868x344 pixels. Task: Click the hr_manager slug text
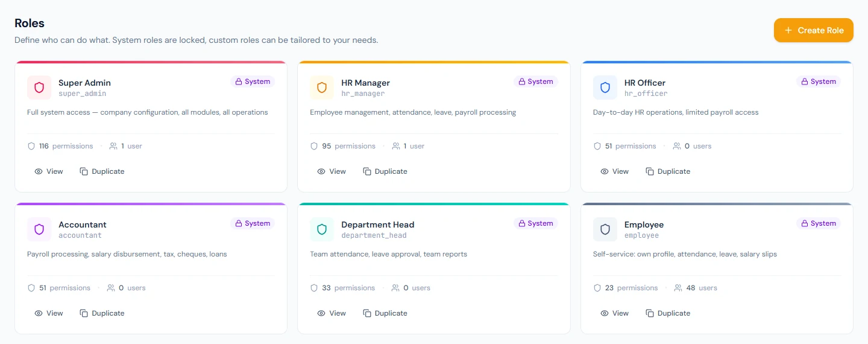[x=363, y=94]
